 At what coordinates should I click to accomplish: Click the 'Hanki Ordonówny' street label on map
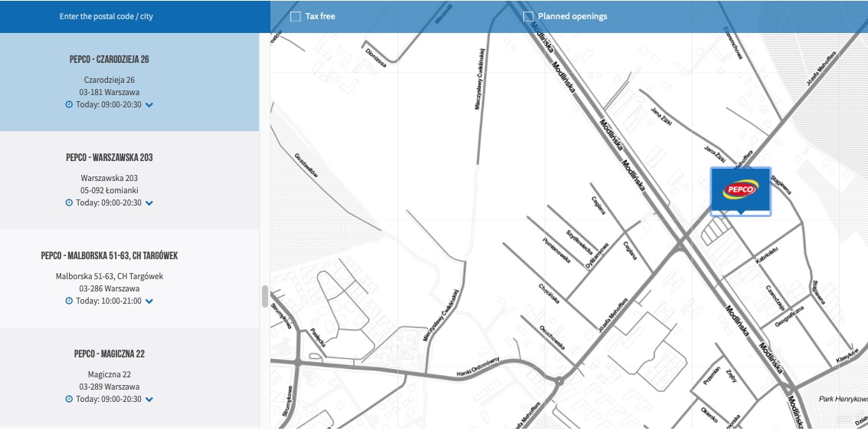478,367
